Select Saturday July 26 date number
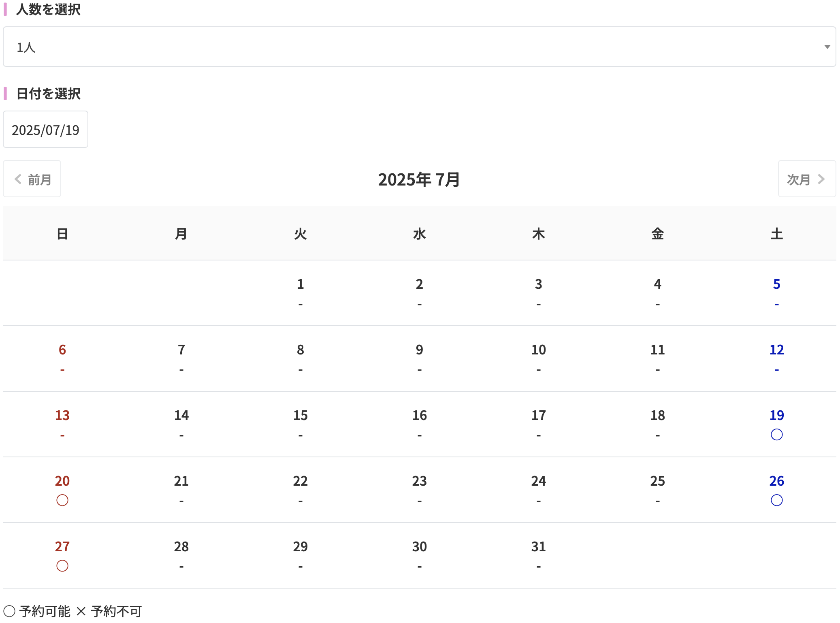 coord(776,481)
